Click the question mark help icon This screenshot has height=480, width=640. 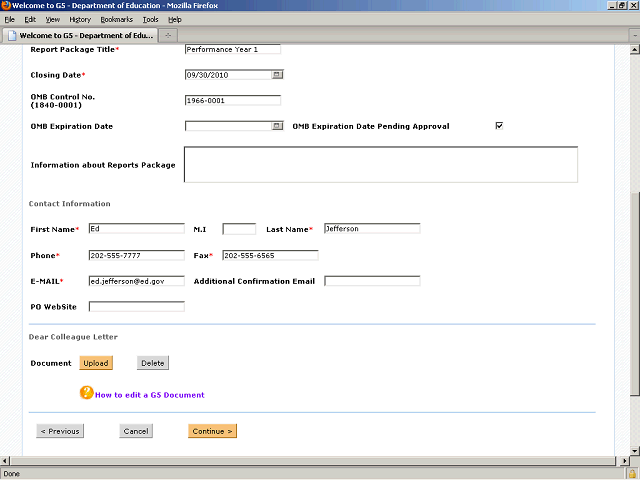[x=87, y=393]
